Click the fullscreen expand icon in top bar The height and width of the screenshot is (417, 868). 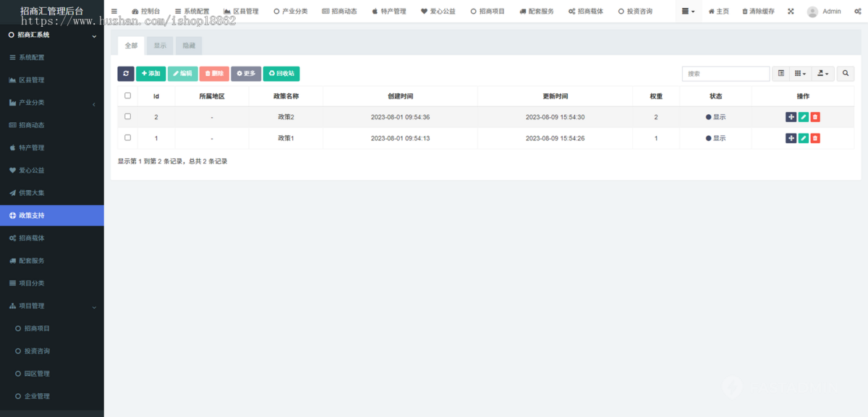[x=790, y=11]
